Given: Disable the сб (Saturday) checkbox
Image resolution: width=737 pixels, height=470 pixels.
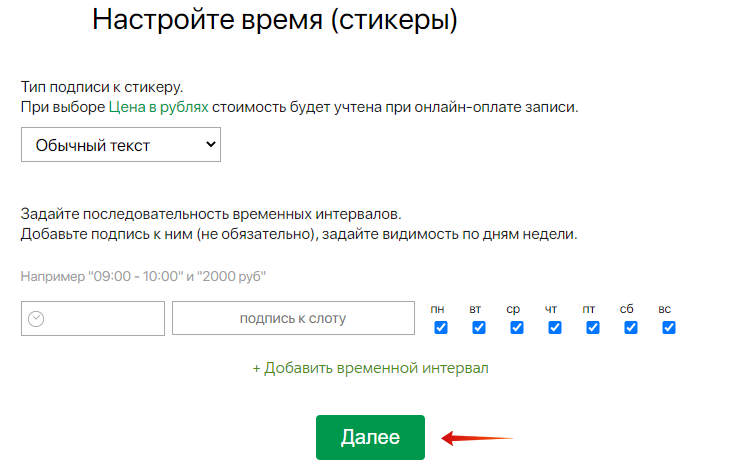Looking at the screenshot, I should [631, 327].
